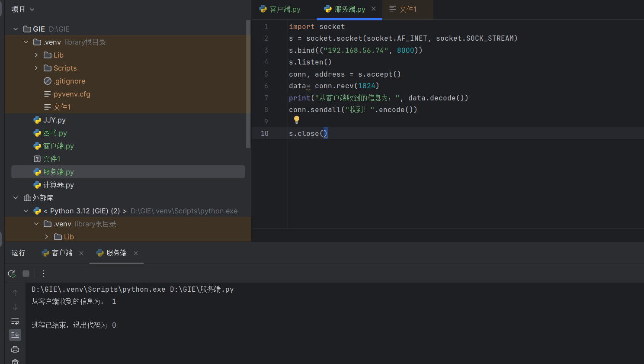Image resolution: width=644 pixels, height=364 pixels.
Task: Click the yellow lightbulb quick-fix icon
Action: pyautogui.click(x=297, y=119)
